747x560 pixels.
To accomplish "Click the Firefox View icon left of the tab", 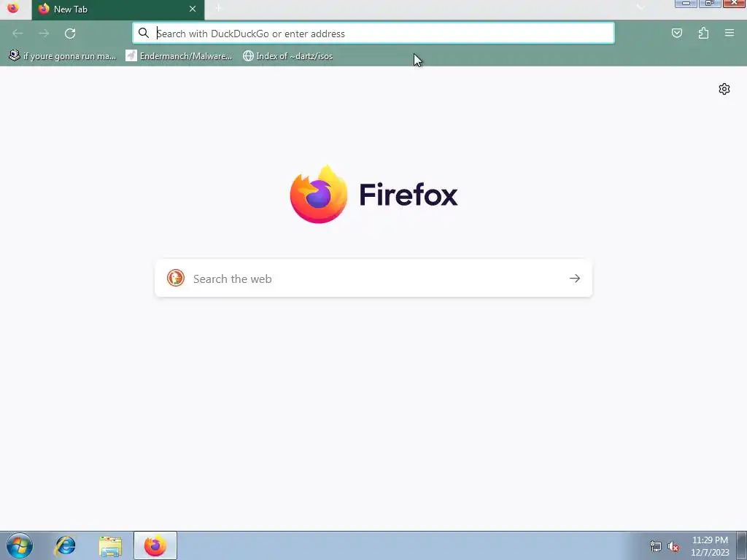I will pyautogui.click(x=13, y=9).
